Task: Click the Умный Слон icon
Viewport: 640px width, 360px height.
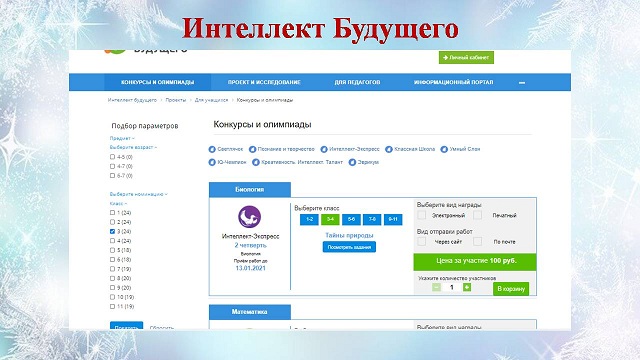Action: (444, 149)
